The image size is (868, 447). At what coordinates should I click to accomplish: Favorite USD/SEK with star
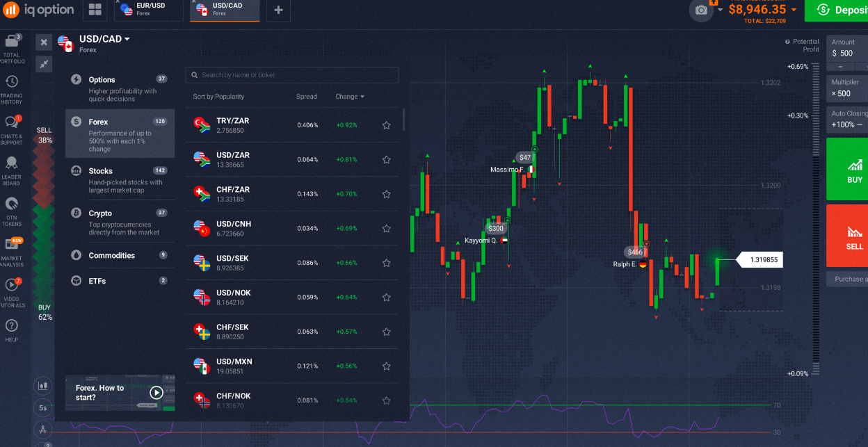tap(386, 263)
